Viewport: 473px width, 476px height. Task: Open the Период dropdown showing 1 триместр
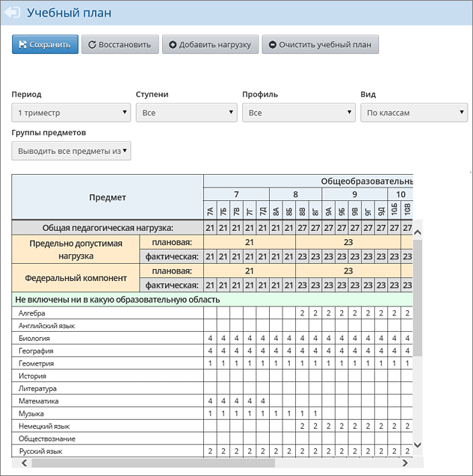(x=72, y=113)
